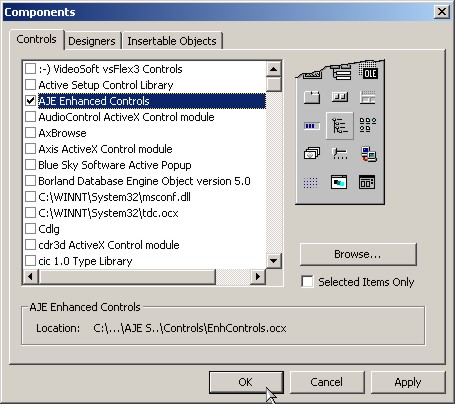Click the ListView icons-grid icon
The width and height of the screenshot is (455, 404).
368,125
